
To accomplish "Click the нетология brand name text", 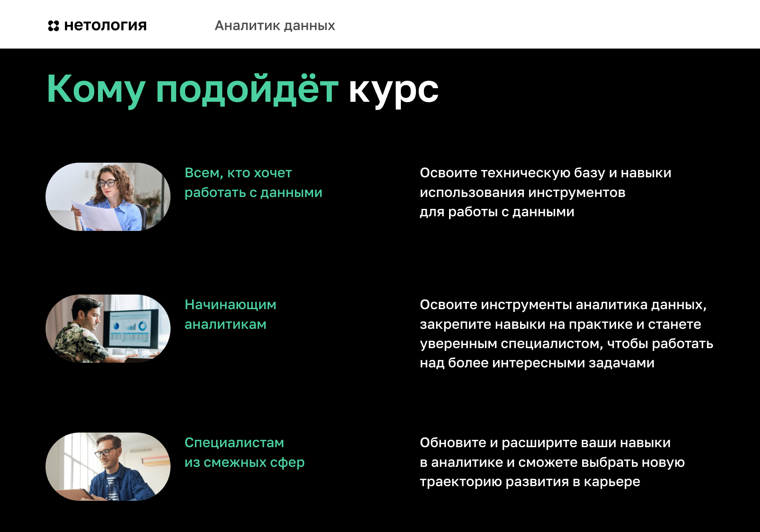I will [x=105, y=25].
